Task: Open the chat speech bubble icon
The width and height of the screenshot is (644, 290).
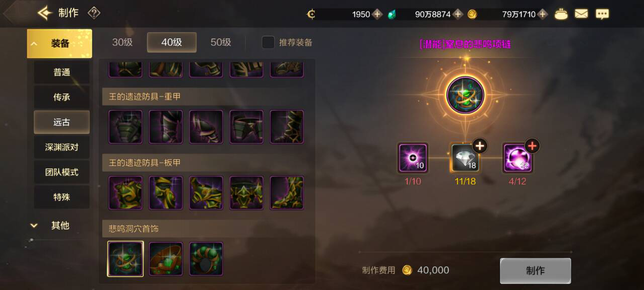Action: (602, 14)
